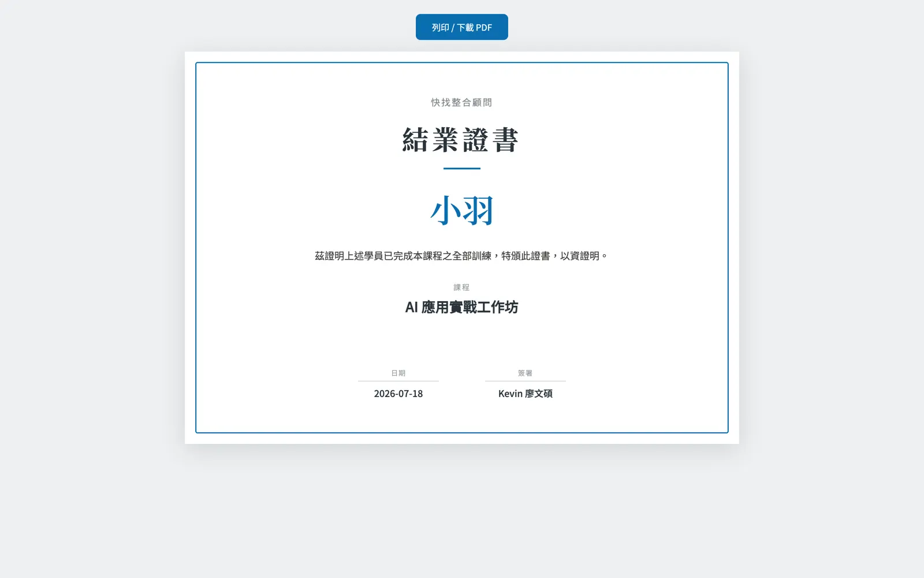Select the course name AI 應用實戰工作坊
Image resolution: width=924 pixels, height=578 pixels.
pos(461,307)
